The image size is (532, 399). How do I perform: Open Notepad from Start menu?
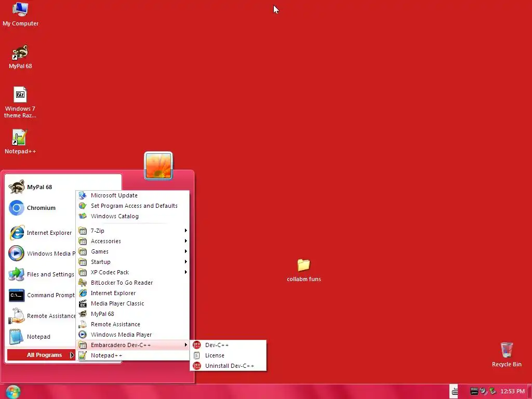[x=41, y=337]
